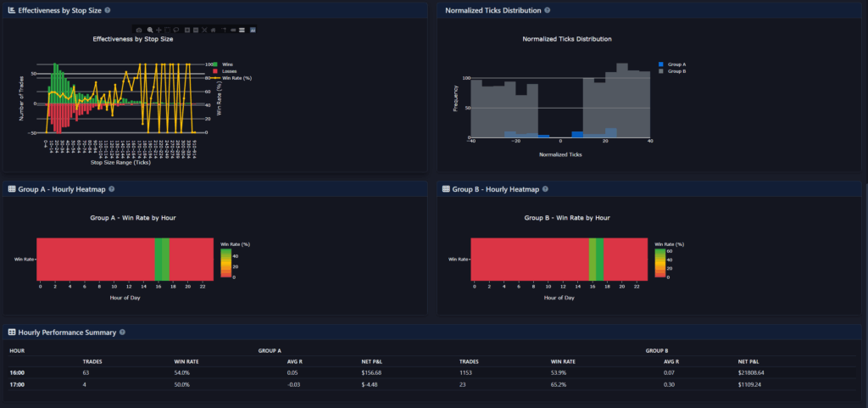The image size is (868, 408).
Task: Open help for Normalized Ticks Distribution
Action: point(548,10)
